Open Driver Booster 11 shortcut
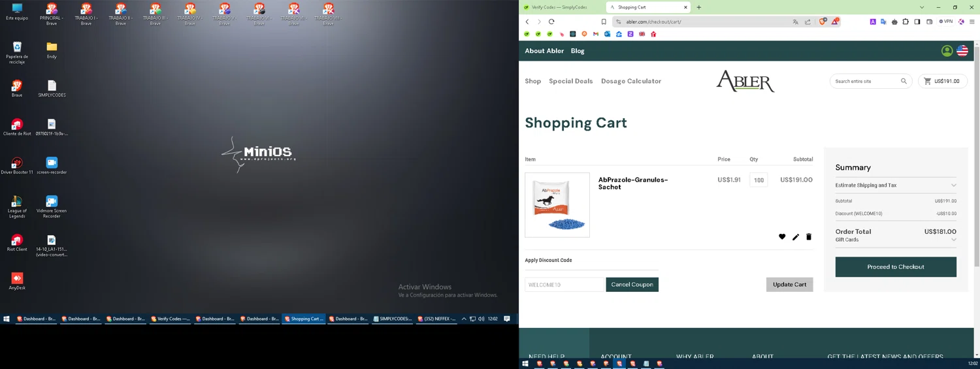Screen dimensions: 980x369 point(17,165)
